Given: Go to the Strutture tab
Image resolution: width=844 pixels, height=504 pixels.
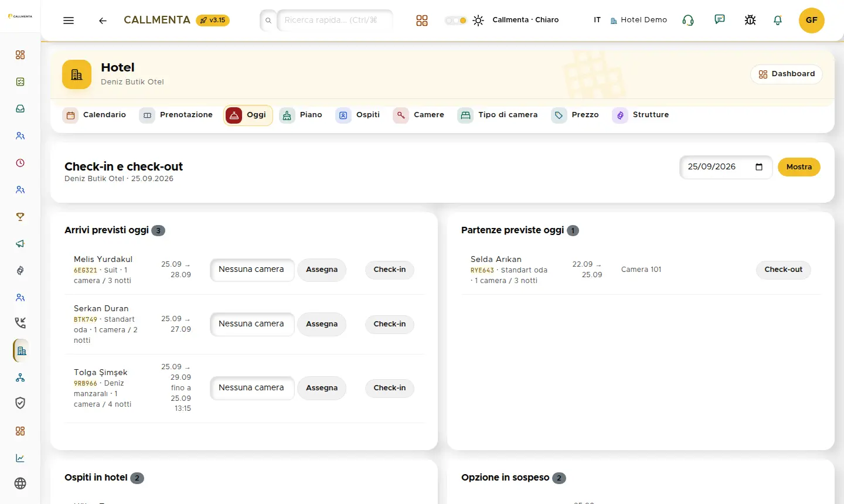Looking at the screenshot, I should click(641, 115).
